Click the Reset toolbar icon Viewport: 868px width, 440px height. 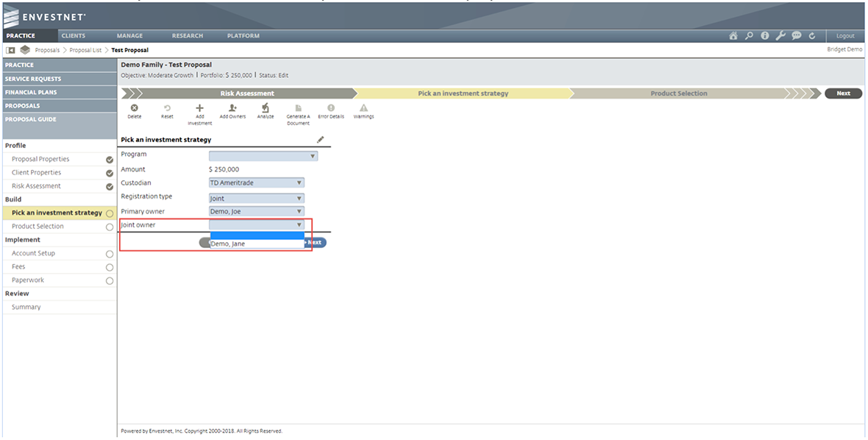(x=167, y=108)
